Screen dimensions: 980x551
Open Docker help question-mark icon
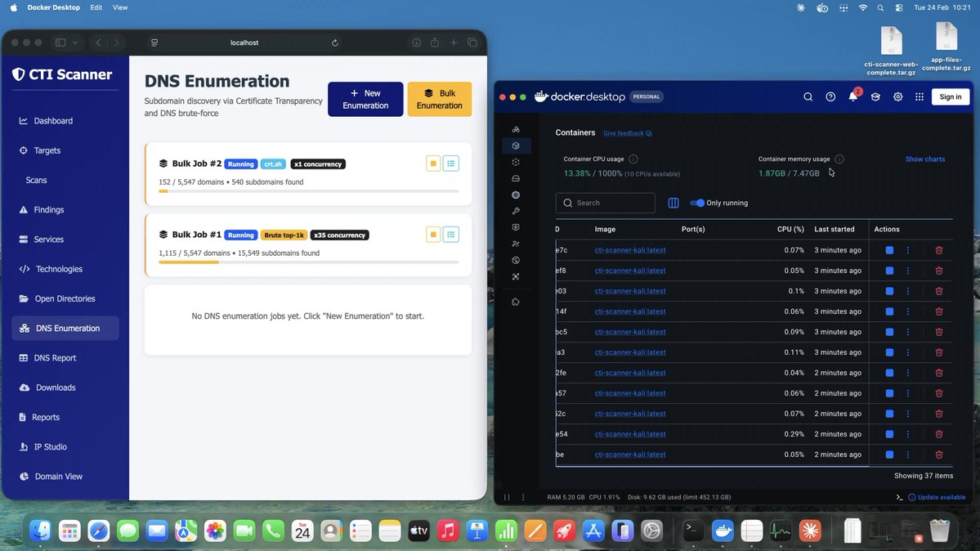(x=830, y=97)
